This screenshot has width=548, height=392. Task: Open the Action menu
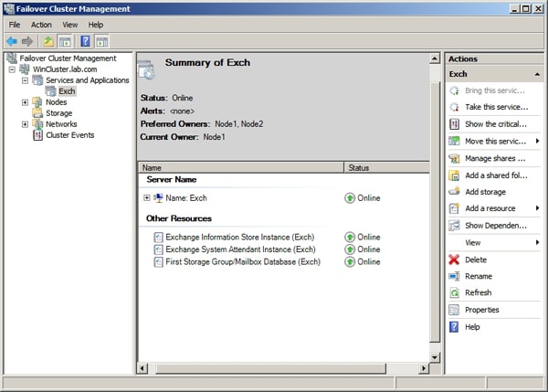[x=41, y=25]
